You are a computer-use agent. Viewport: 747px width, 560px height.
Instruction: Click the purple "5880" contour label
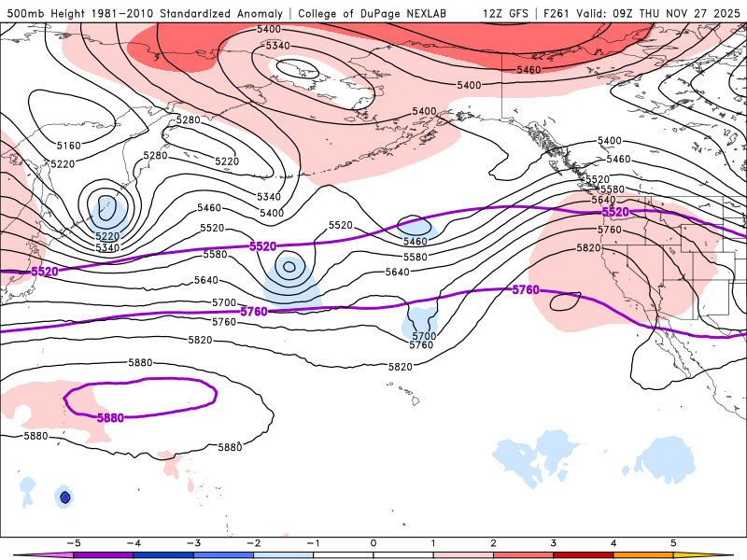(x=110, y=417)
